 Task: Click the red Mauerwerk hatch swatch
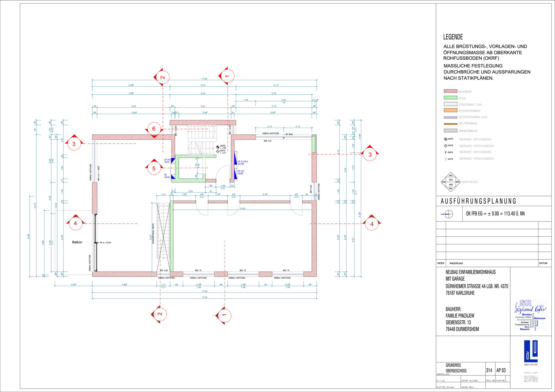point(450,91)
